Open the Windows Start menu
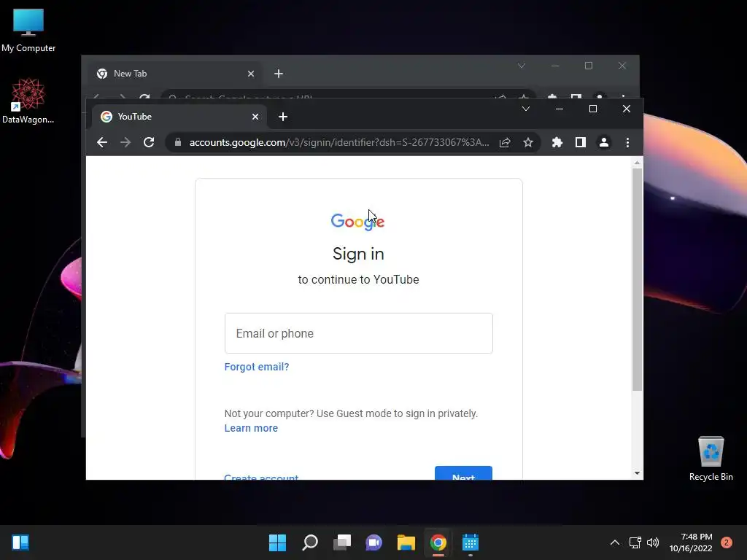This screenshot has width=747, height=560. pos(277,542)
